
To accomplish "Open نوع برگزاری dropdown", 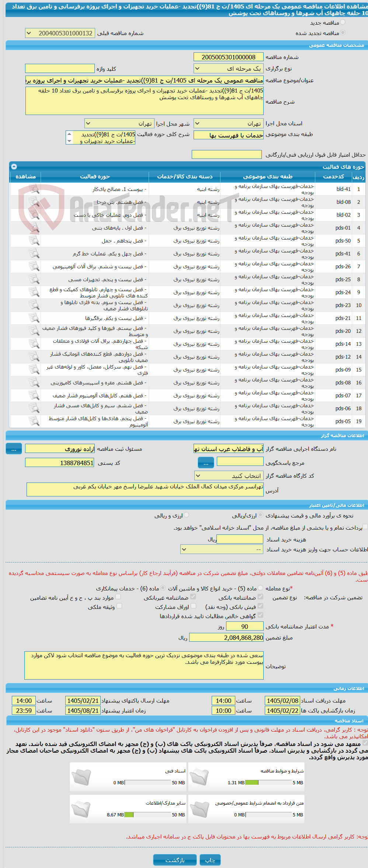I will click(229, 69).
